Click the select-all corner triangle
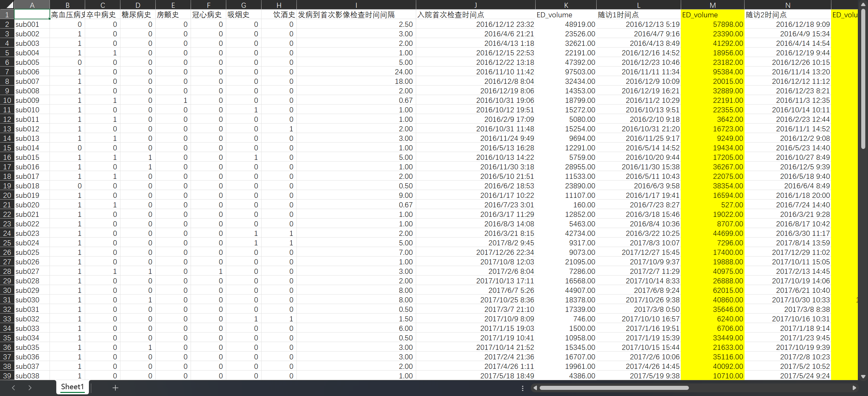Image resolution: width=868 pixels, height=396 pixels. coord(9,5)
